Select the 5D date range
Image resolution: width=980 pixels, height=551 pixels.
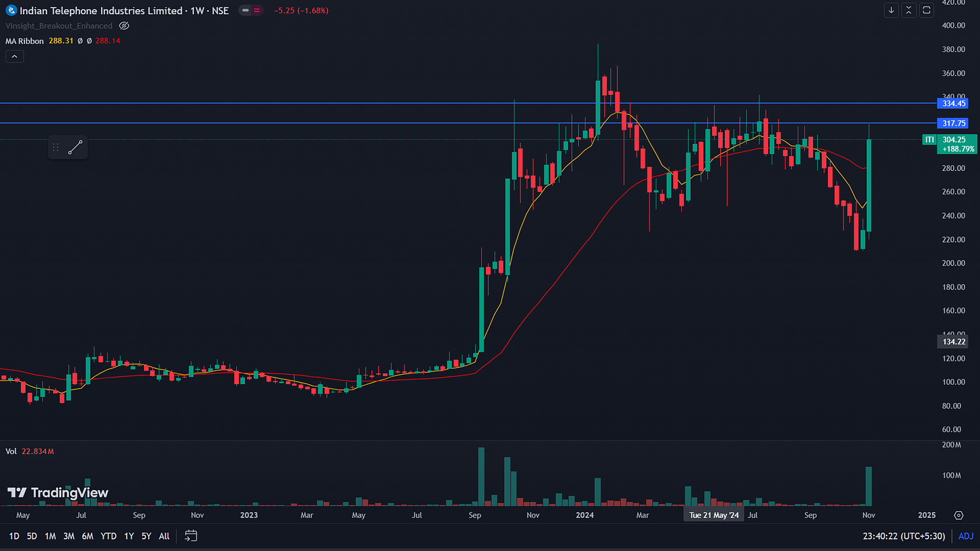tap(32, 536)
